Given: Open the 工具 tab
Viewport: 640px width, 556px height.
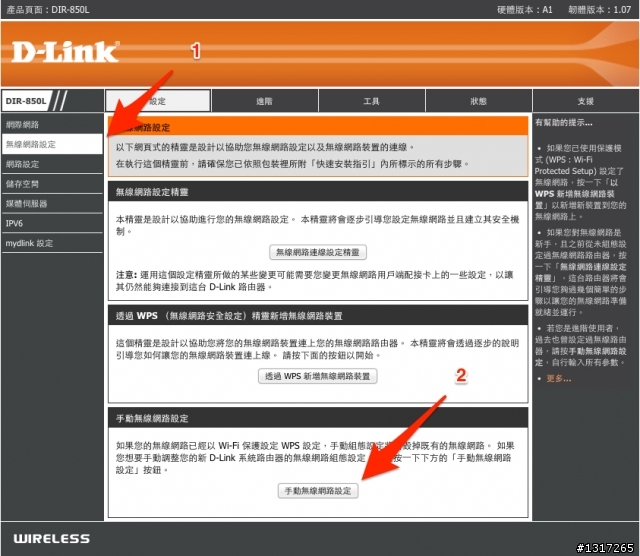Looking at the screenshot, I should click(371, 101).
